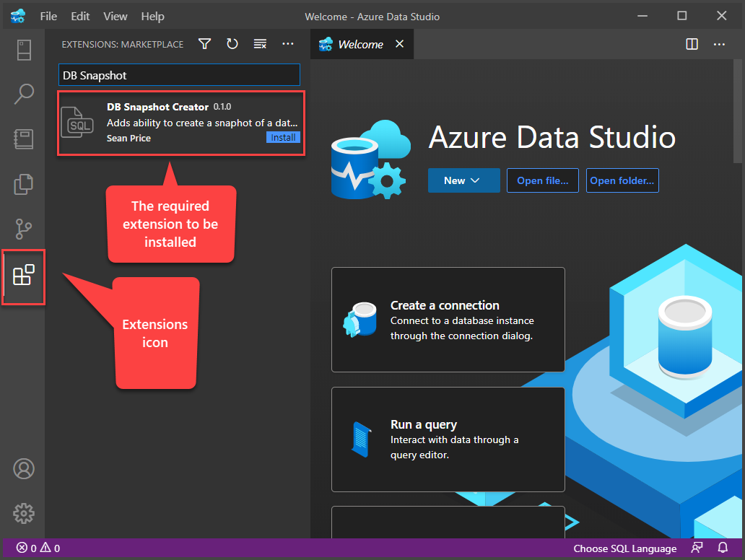Clear extensions search results
The height and width of the screenshot is (560, 745).
260,44
